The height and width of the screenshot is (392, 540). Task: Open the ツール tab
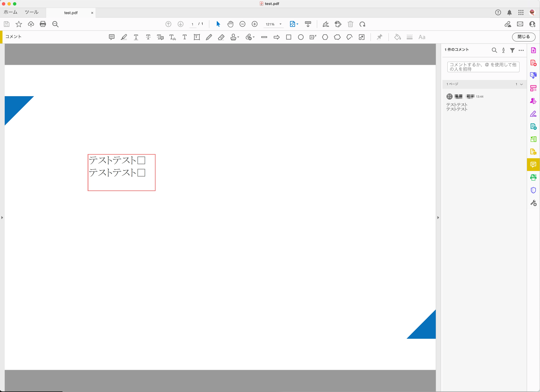(31, 12)
